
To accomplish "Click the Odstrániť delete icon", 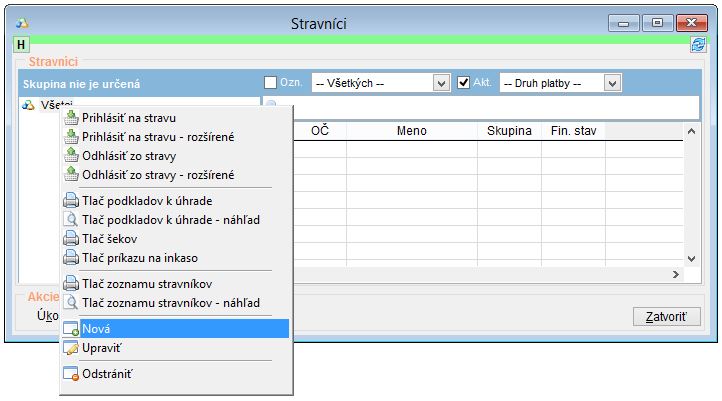I will pyautogui.click(x=71, y=374).
